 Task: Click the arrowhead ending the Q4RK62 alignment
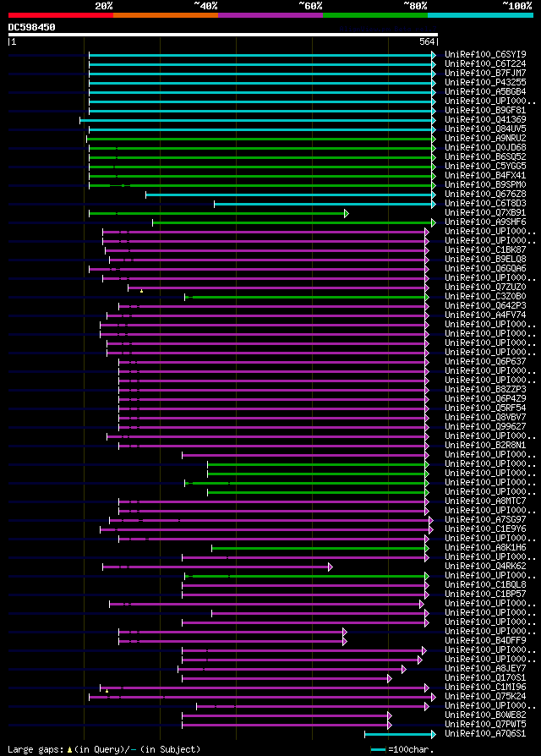point(331,567)
